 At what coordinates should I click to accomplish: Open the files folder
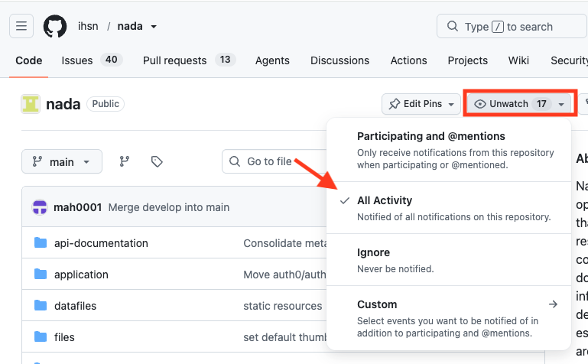pyautogui.click(x=64, y=337)
